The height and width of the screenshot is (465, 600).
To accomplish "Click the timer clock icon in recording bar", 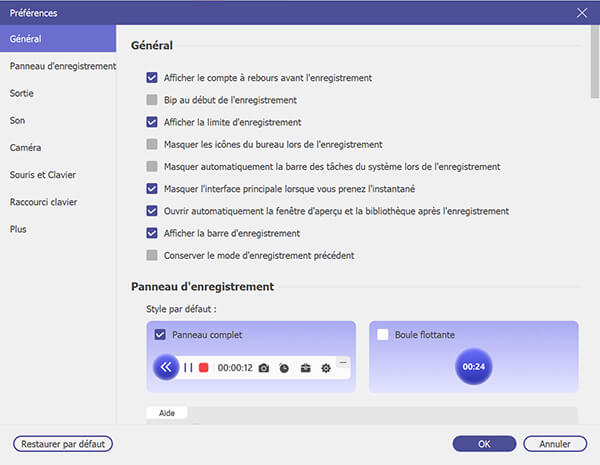I will tap(284, 368).
